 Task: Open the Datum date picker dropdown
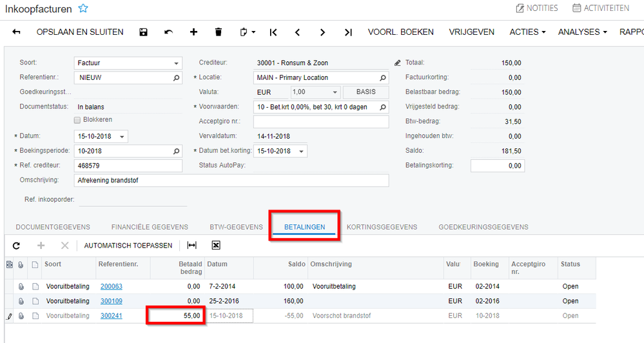point(122,137)
